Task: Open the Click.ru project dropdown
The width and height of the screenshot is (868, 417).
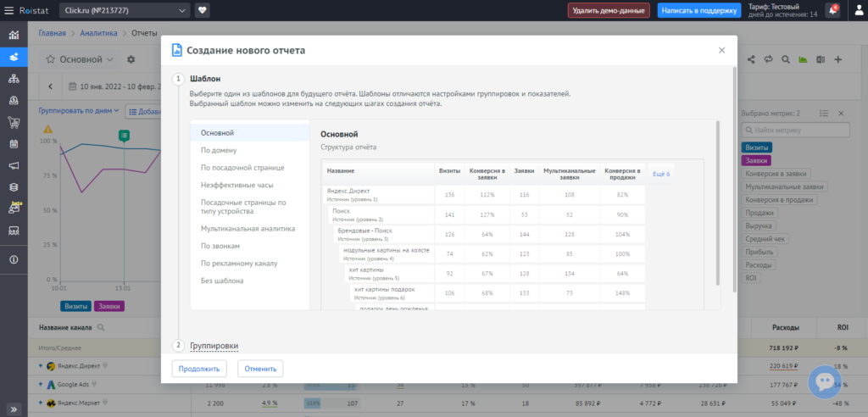Action: pyautogui.click(x=125, y=10)
